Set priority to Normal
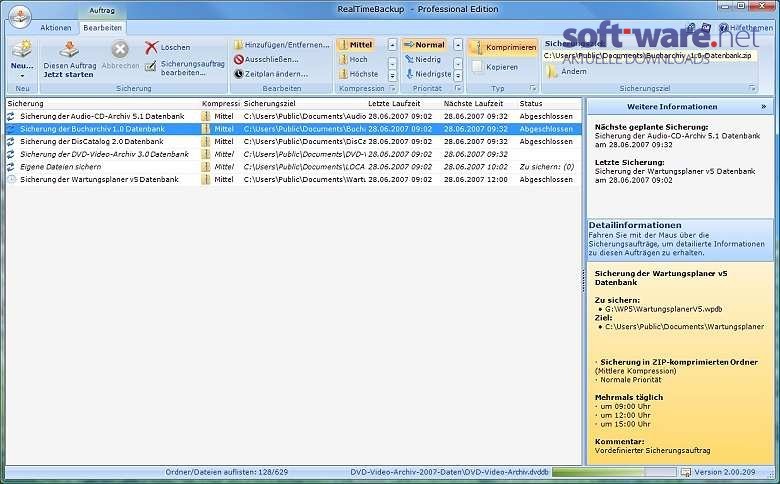 pyautogui.click(x=424, y=45)
